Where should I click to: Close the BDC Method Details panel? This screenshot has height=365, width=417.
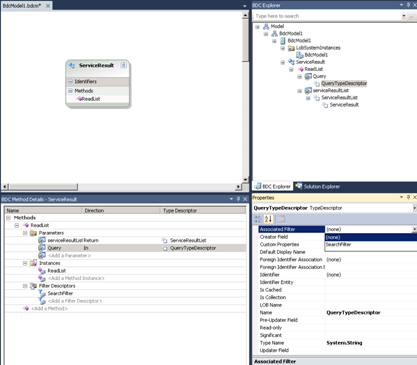(245, 199)
